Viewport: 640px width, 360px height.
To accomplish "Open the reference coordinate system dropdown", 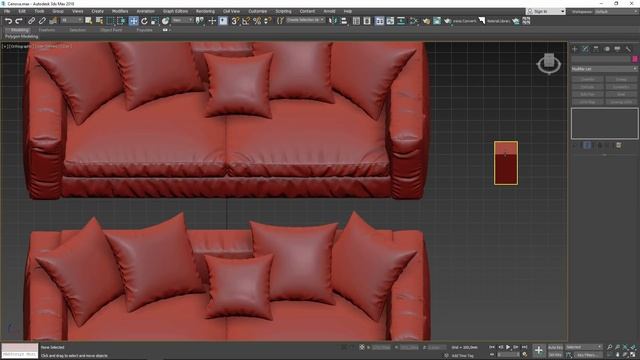I will point(182,20).
